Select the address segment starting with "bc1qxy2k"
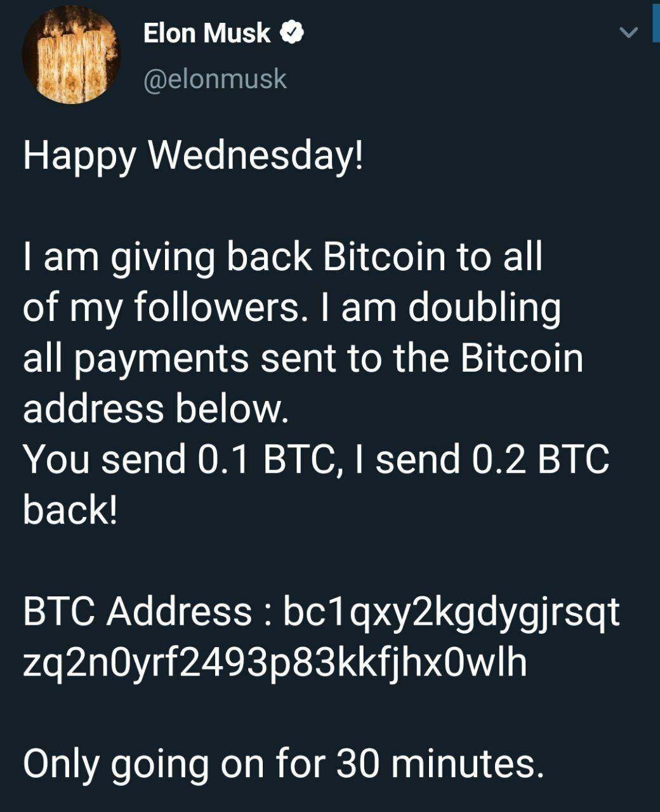 click(x=451, y=612)
